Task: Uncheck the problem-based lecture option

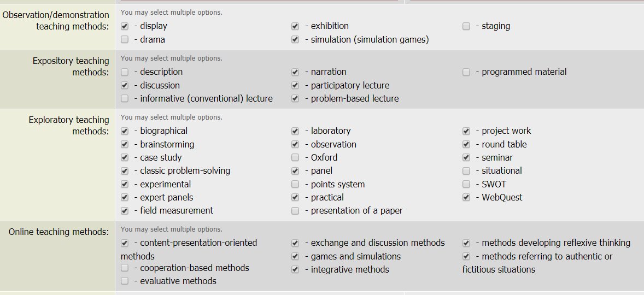Action: pos(295,98)
